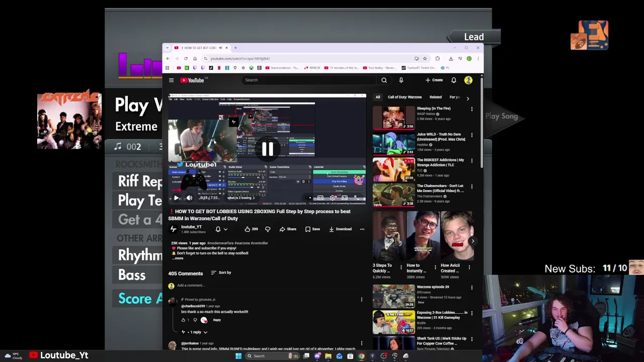The image size is (644, 362).
Task: Bookmark this page with the star icon
Action: point(425,59)
